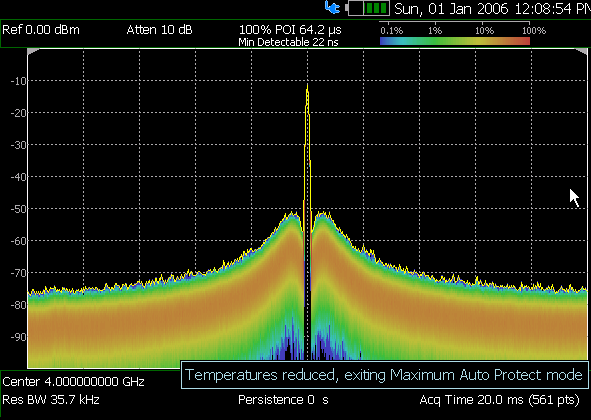Click the -70 dB axis label
This screenshot has height=420, width=591.
pos(19,273)
